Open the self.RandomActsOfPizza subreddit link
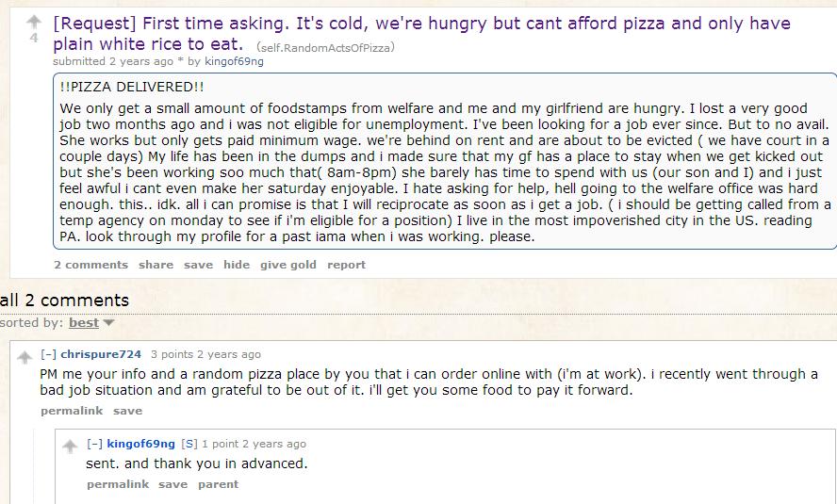This screenshot has width=837, height=504. coord(325,48)
